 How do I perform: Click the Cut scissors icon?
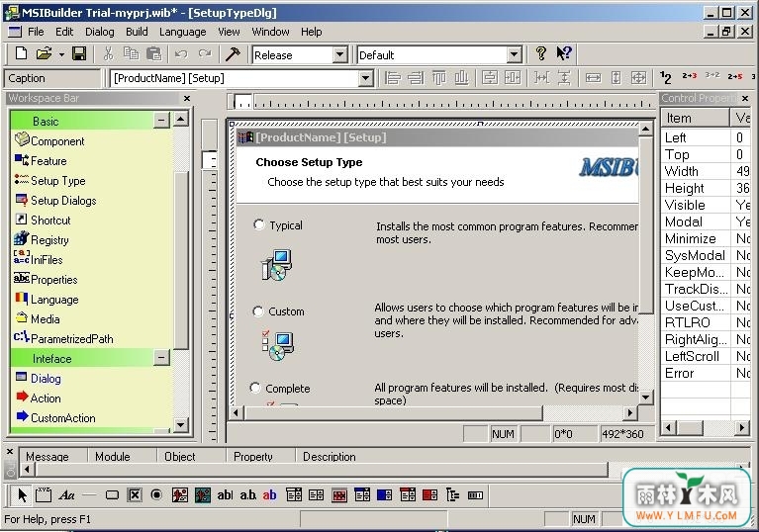click(x=108, y=53)
